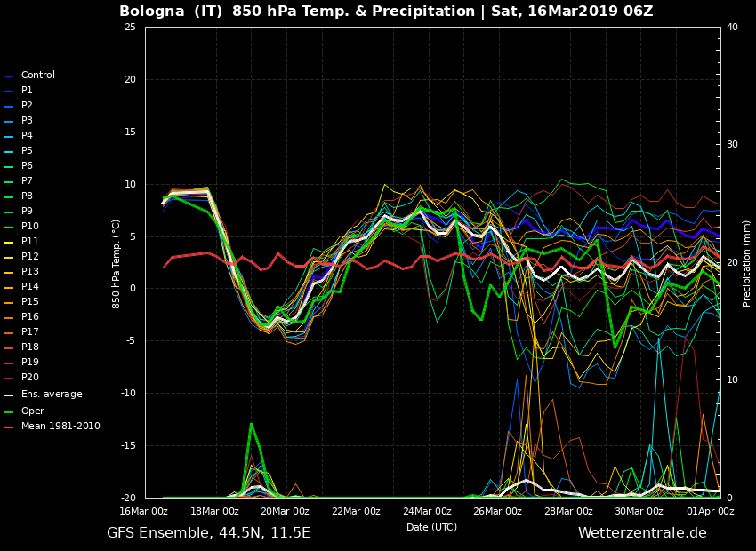The width and height of the screenshot is (756, 551).
Task: Click the 'P16' legend label
Action: [30, 316]
